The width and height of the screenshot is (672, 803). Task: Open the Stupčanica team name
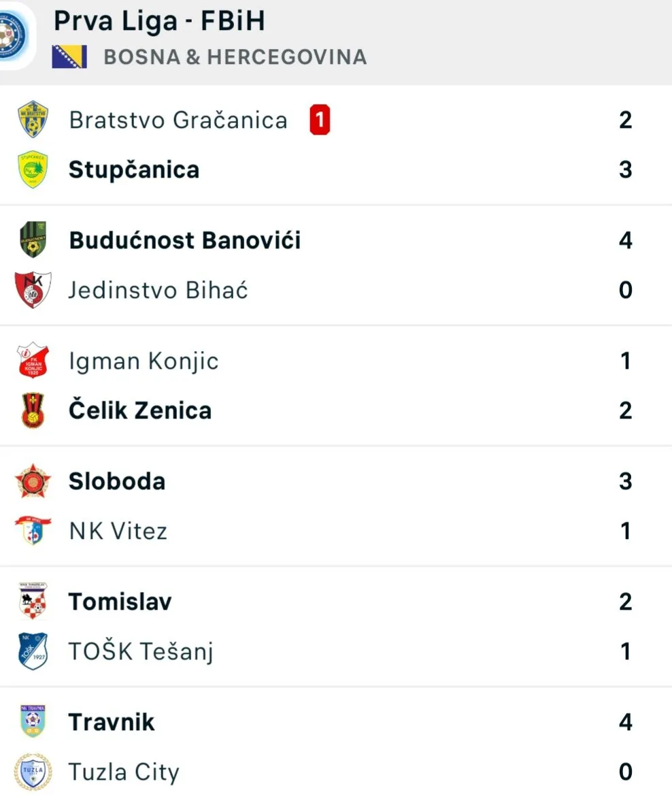pyautogui.click(x=134, y=169)
